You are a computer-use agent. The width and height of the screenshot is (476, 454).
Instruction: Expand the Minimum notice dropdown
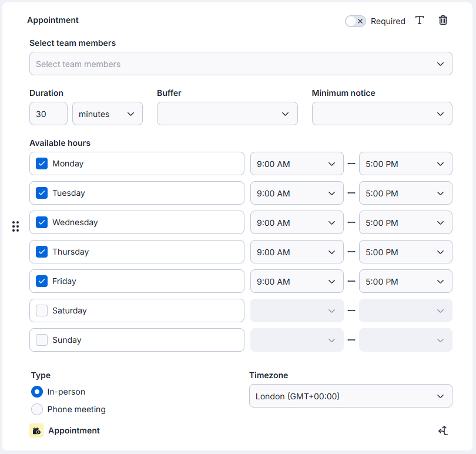[x=381, y=114]
